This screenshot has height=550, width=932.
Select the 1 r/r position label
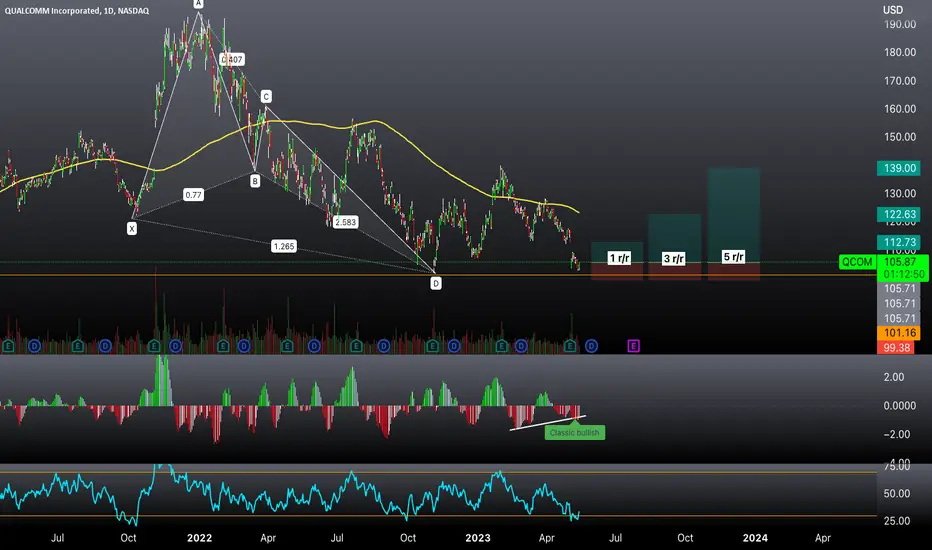pos(619,258)
